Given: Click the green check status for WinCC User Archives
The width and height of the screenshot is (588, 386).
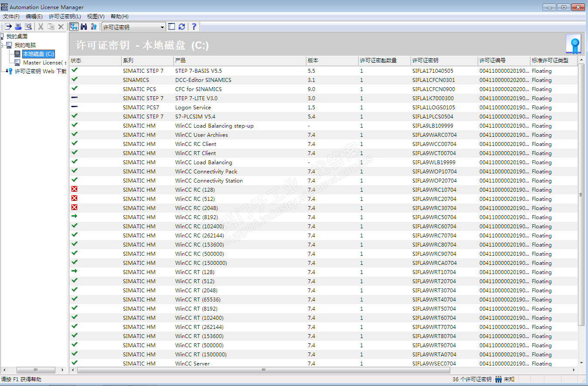Looking at the screenshot, I should click(75, 134).
